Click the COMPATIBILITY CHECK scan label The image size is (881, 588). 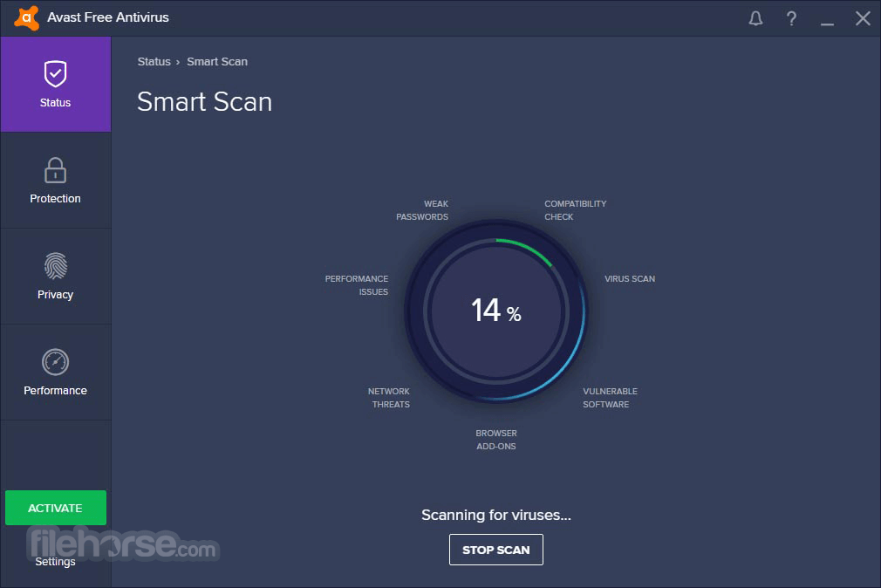coord(576,210)
